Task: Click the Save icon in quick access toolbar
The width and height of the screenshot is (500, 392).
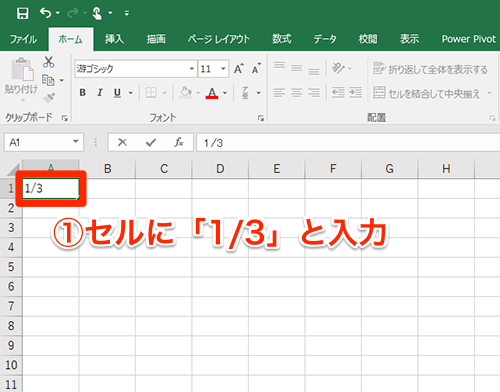Action: 22,13
